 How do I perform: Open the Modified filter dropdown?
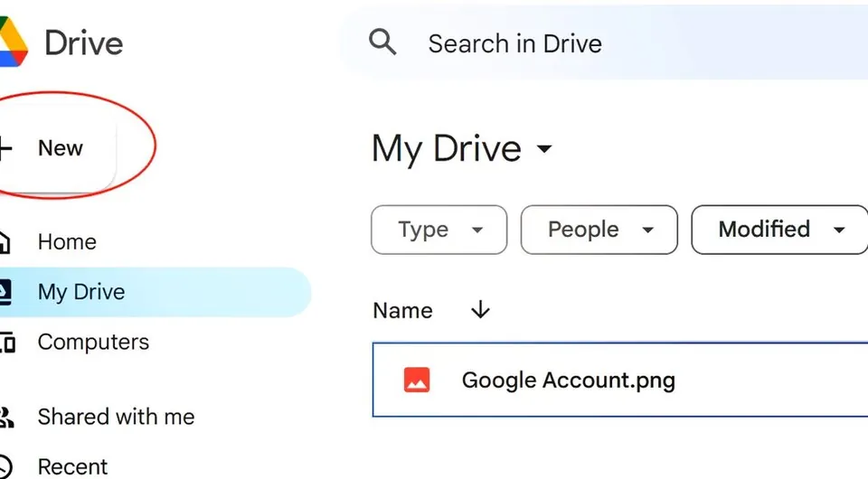coord(779,230)
